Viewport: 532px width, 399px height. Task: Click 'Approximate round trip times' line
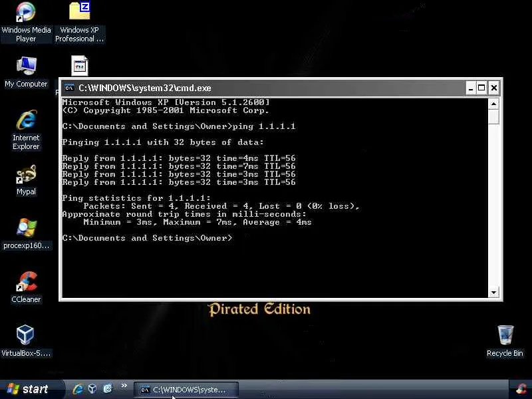point(184,214)
